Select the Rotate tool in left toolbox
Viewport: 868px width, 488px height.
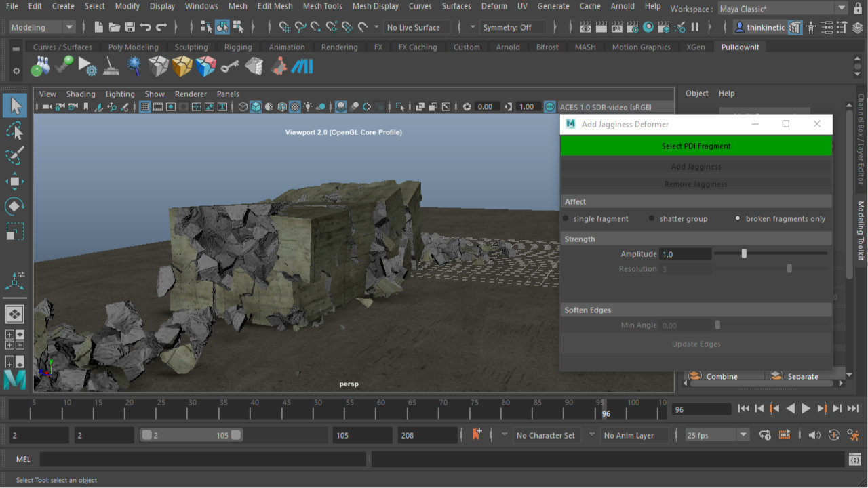click(15, 206)
